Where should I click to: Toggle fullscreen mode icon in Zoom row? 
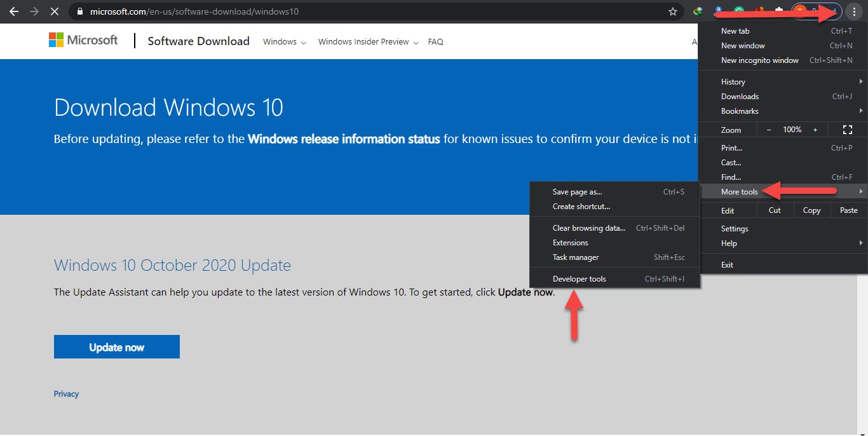[x=847, y=130]
